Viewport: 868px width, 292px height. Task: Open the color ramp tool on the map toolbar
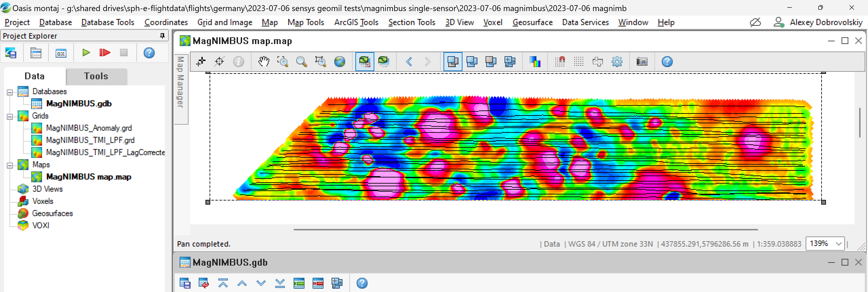point(535,62)
